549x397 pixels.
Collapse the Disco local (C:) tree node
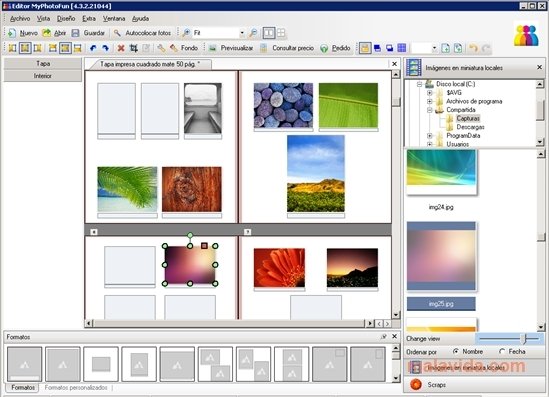click(419, 84)
